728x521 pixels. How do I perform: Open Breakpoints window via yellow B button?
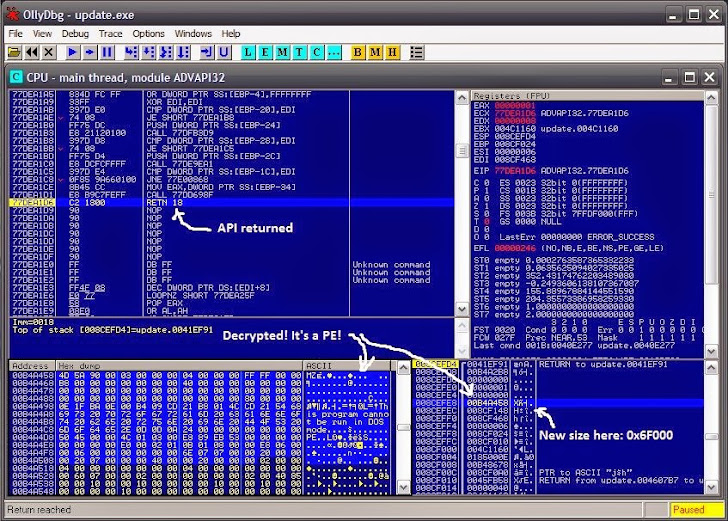[x=358, y=52]
